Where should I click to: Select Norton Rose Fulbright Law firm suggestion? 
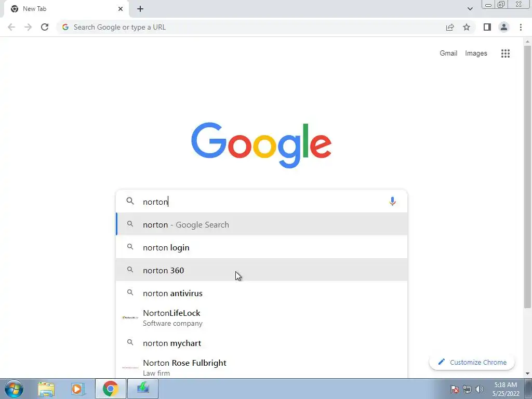point(261,367)
